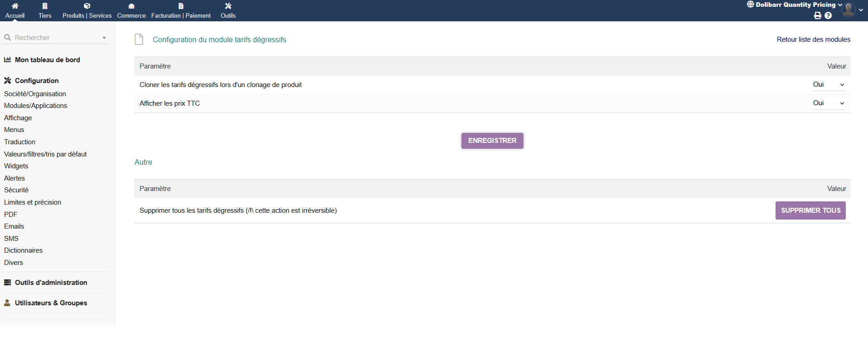Select Dictionnaires in the Configuration menu
868x352 pixels.
pos(23,250)
